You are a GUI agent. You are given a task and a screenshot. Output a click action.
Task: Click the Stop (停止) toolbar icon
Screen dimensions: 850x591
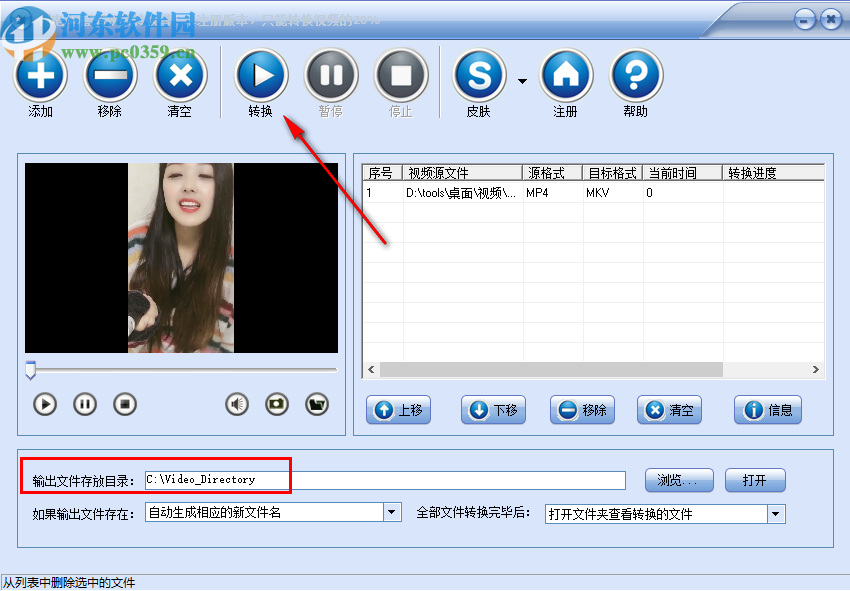point(401,75)
